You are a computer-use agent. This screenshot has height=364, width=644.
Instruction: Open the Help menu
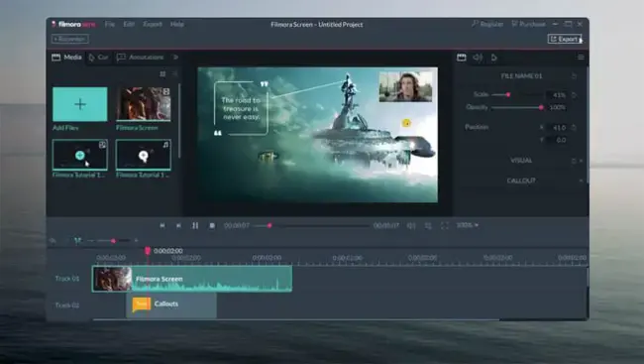click(177, 24)
